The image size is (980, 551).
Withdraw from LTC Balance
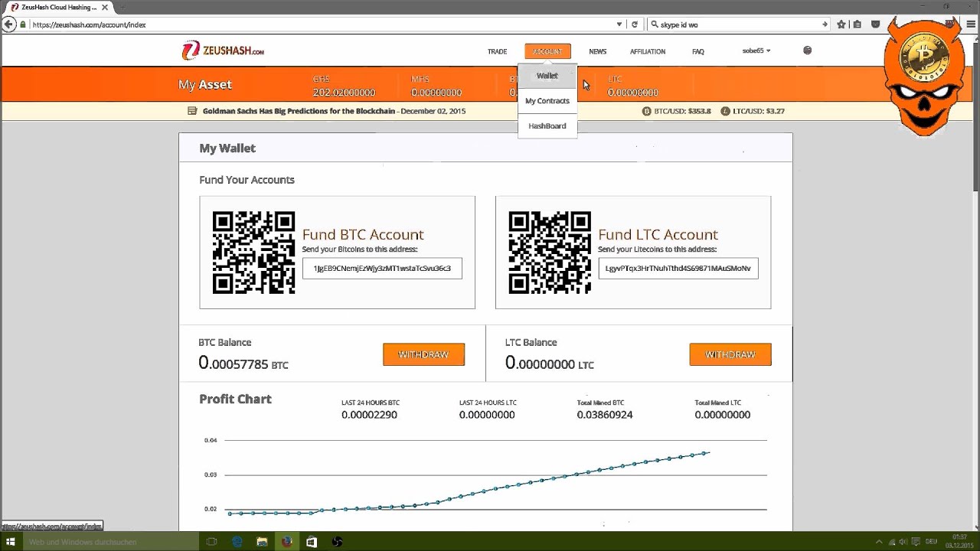click(x=730, y=354)
